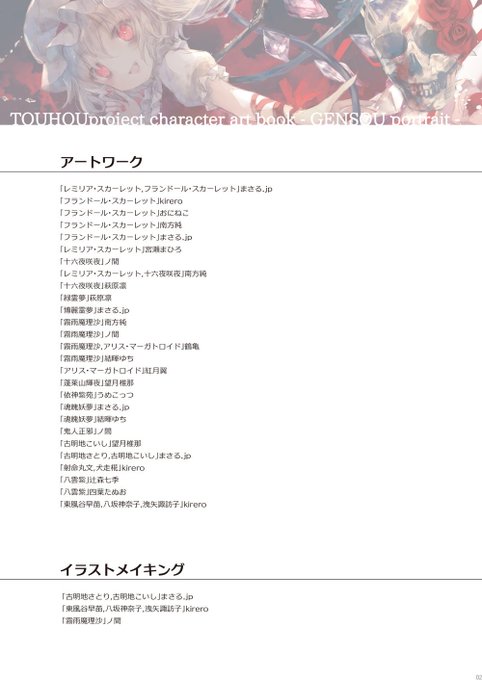Screen dimensions: 482x680
Task: Select 「フランドール・スカーレット」南方純 row
Action: point(121,225)
